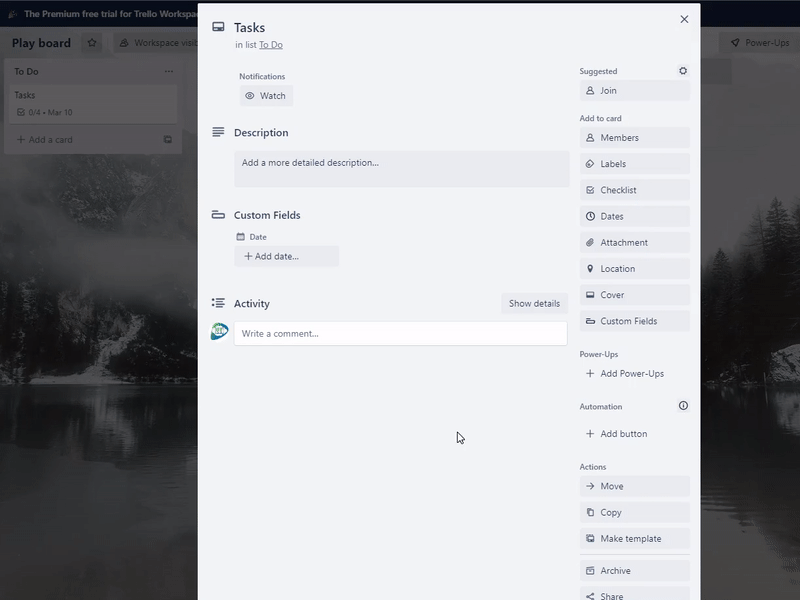Add a date custom field value
Viewport: 800px width, 600px height.
click(286, 256)
